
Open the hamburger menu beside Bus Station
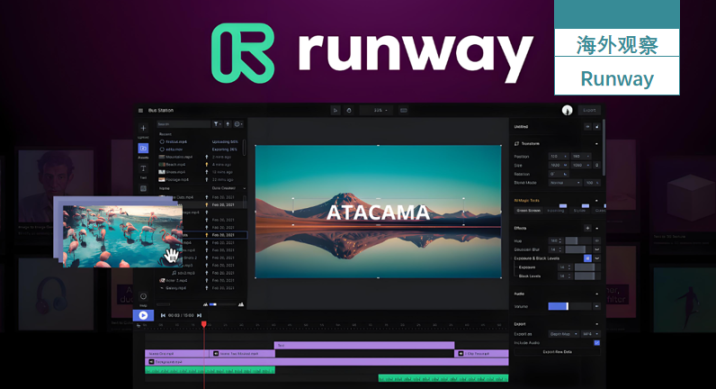[x=141, y=110]
